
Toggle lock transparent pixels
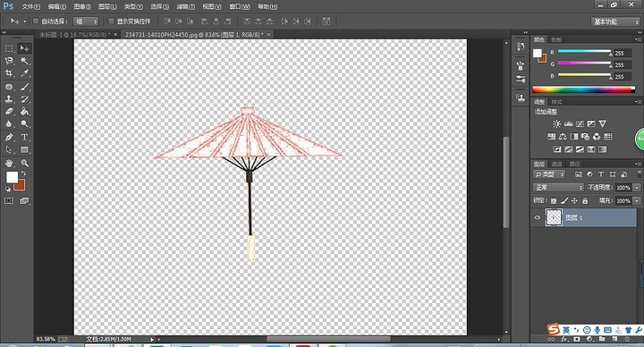click(x=554, y=201)
